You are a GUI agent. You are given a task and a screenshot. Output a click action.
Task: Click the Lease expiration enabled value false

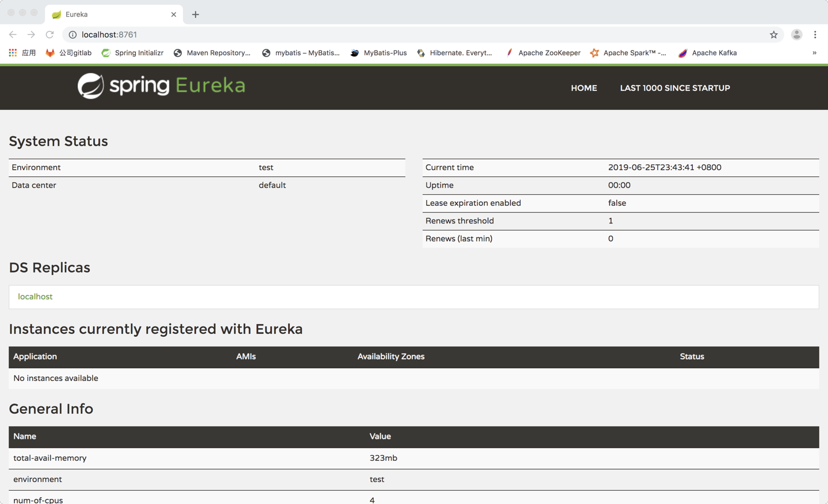(617, 203)
